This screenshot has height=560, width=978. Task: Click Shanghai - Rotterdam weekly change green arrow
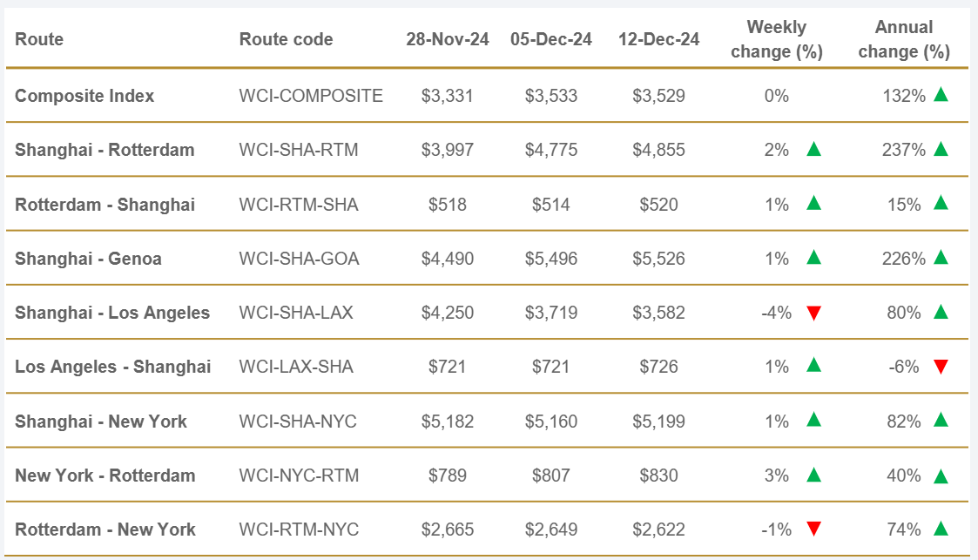[x=813, y=149]
